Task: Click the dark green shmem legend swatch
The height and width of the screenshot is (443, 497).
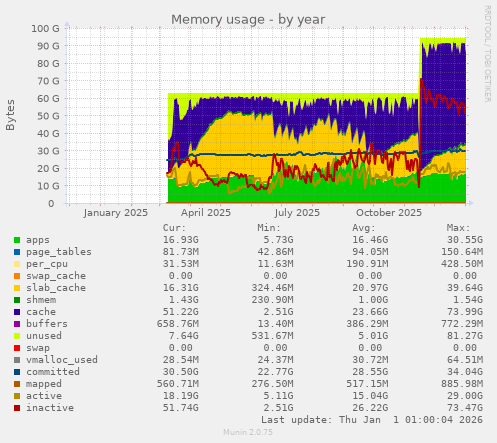Action: point(17,300)
